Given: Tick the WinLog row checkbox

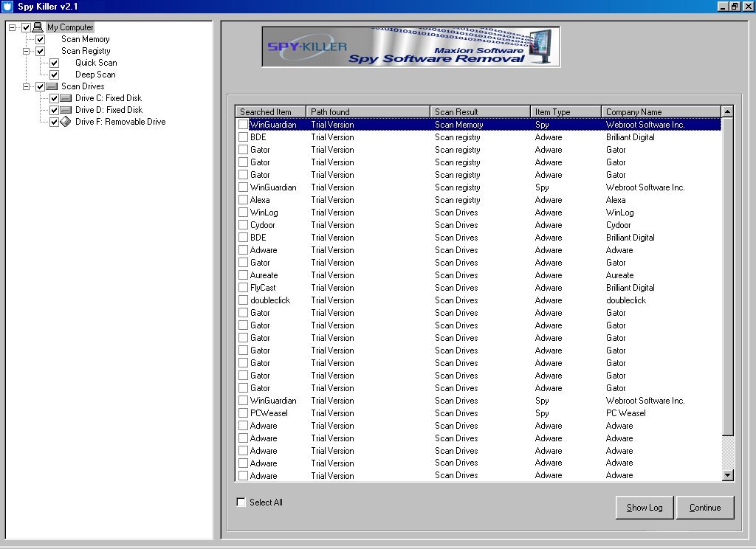Looking at the screenshot, I should [243, 212].
